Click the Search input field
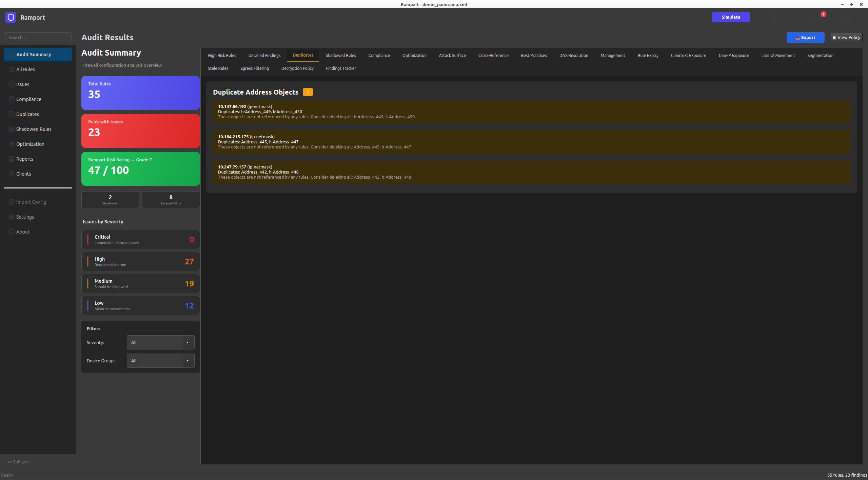 (38, 37)
